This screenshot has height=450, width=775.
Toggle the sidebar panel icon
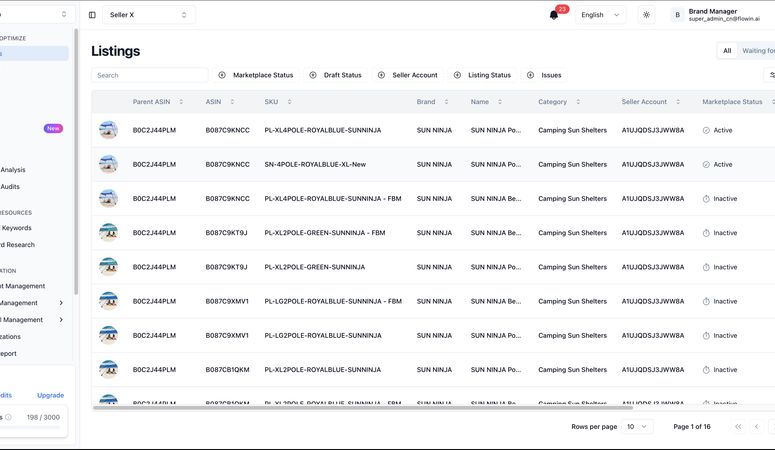92,15
